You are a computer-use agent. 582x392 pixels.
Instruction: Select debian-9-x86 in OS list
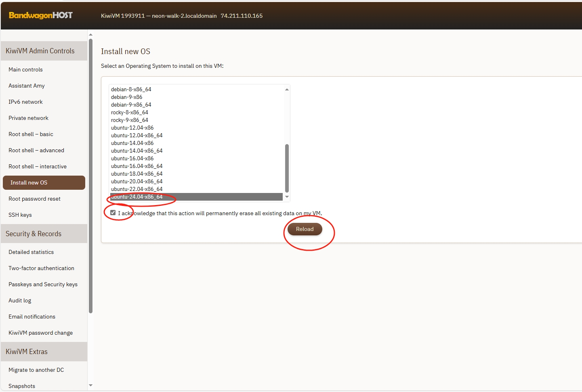click(196, 97)
